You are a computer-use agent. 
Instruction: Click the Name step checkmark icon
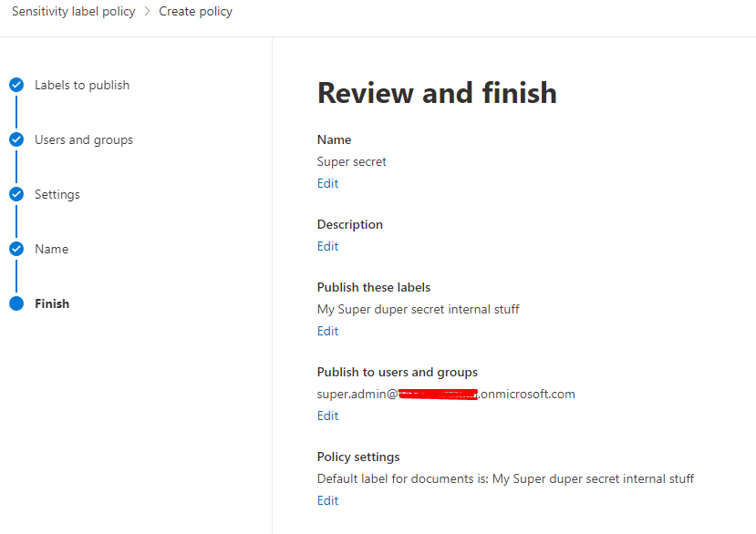(16, 249)
